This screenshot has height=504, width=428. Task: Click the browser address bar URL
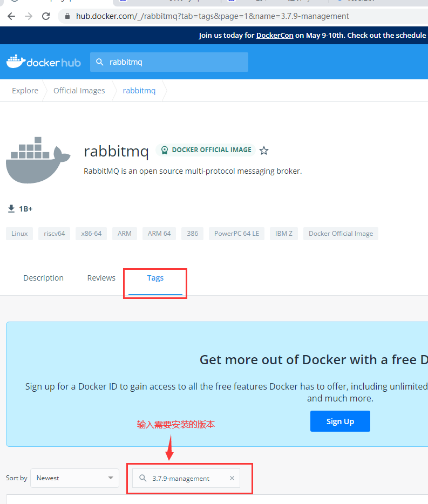coord(212,16)
